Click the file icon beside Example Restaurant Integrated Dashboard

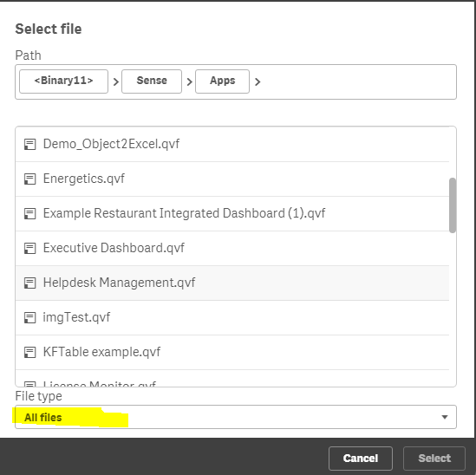(x=29, y=213)
